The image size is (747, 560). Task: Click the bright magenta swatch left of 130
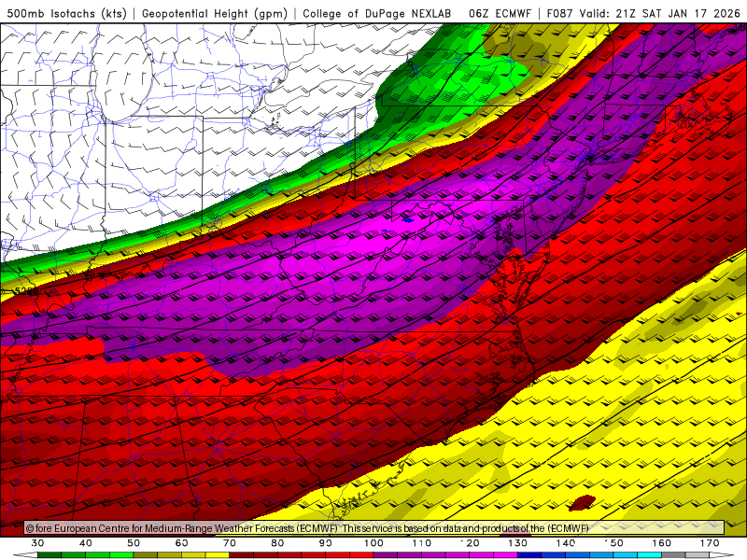click(505, 555)
